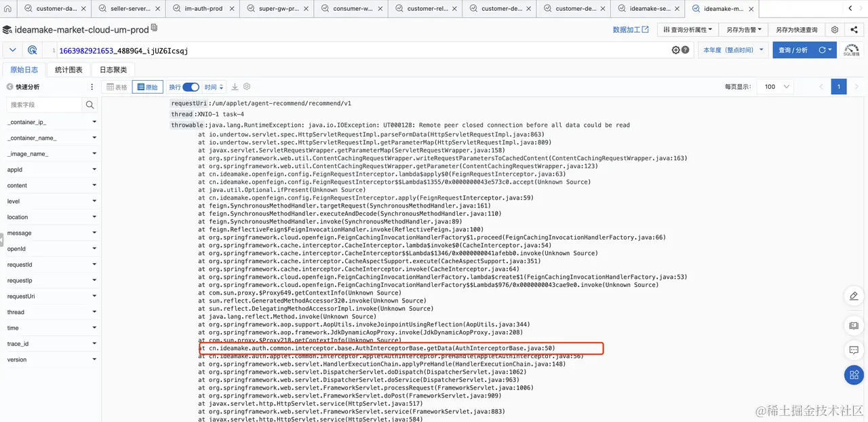Image resolution: width=868 pixels, height=422 pixels.
Task: Close the seller-server tab
Action: [x=157, y=9]
